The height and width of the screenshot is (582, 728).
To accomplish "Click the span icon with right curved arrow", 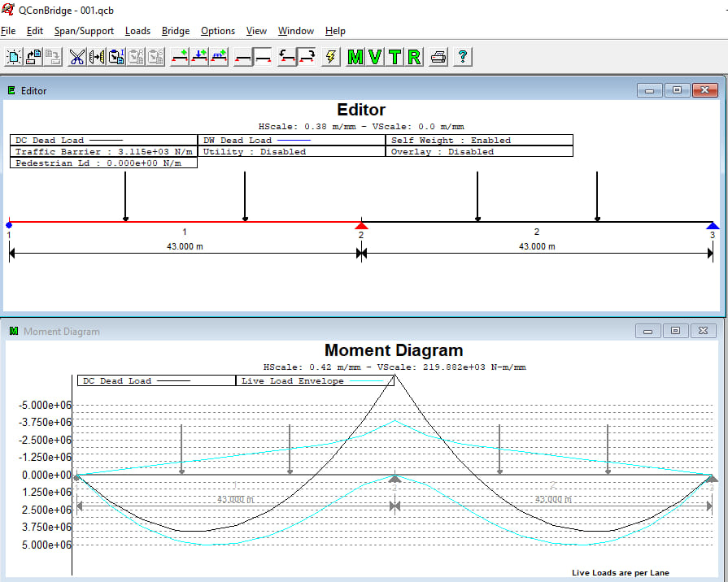I will [x=307, y=57].
